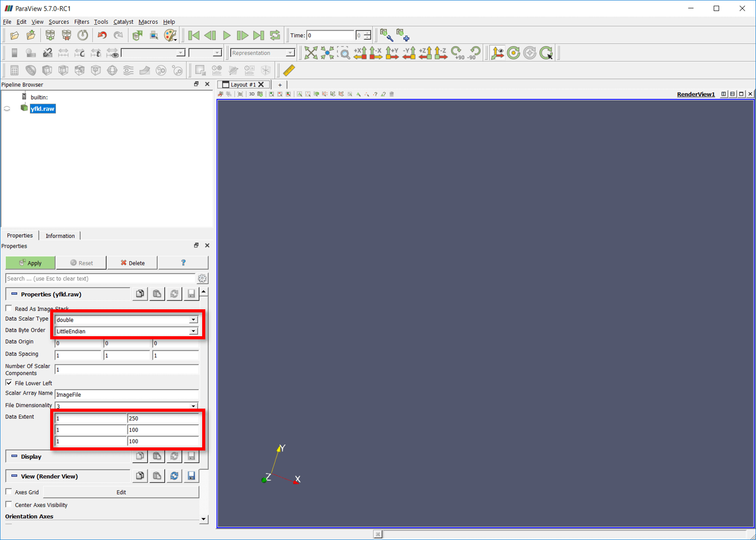Select builtin: server entry
Screen dimensions: 756x540
(x=39, y=97)
